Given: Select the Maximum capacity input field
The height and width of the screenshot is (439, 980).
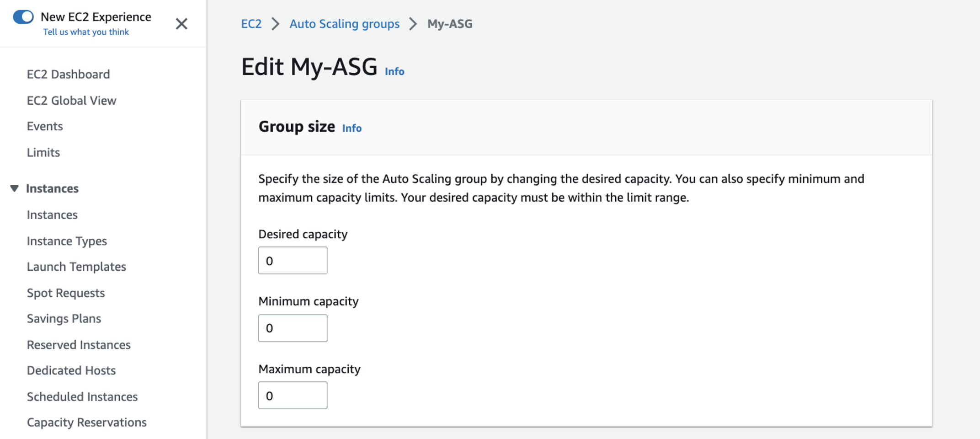Looking at the screenshot, I should pyautogui.click(x=293, y=395).
